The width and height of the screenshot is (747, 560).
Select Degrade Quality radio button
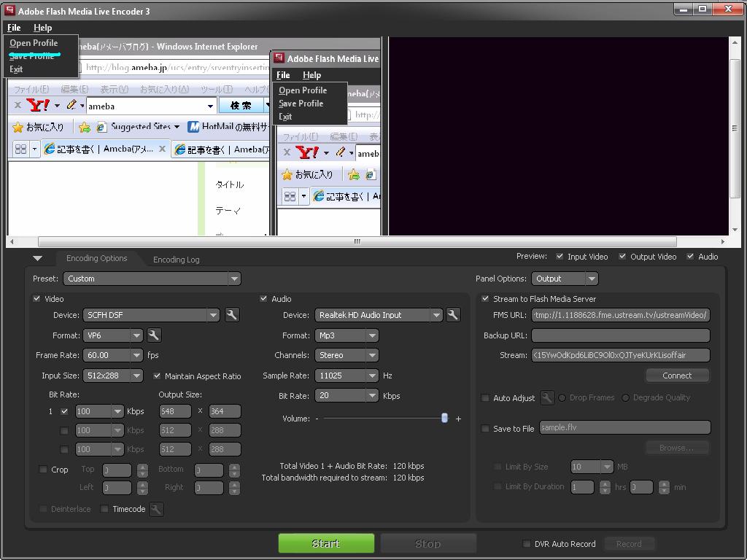point(625,397)
